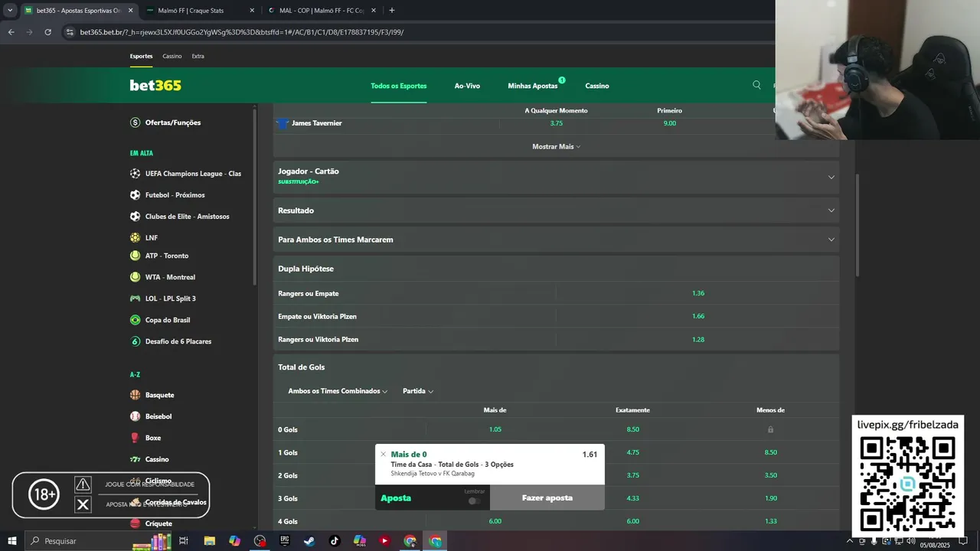Click the sidebar vertical scrollbar
980x551 pixels.
coord(255,197)
